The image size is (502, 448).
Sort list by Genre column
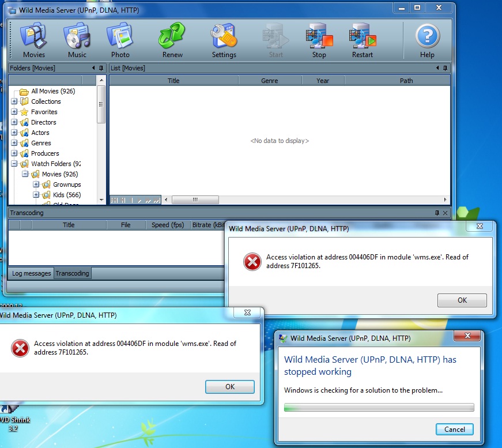pos(270,81)
